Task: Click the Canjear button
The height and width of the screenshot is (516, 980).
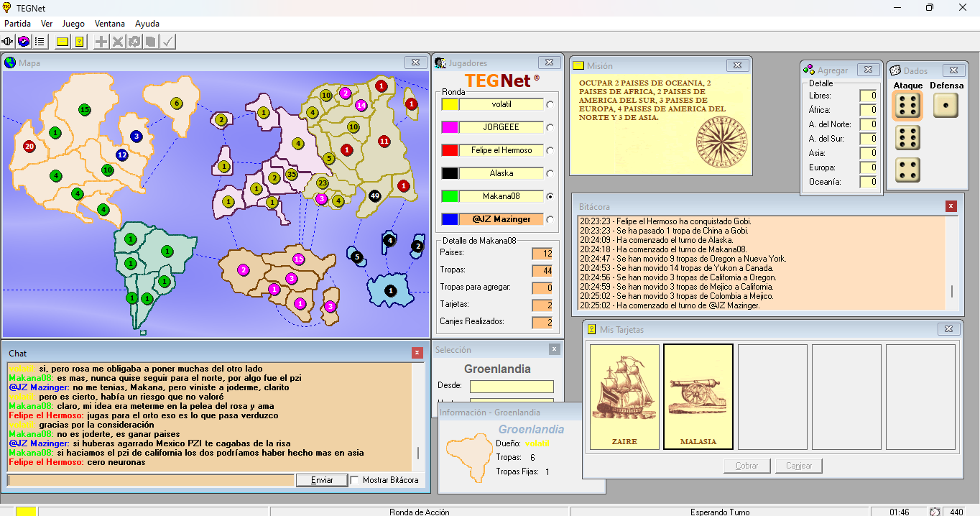Action: (799, 466)
